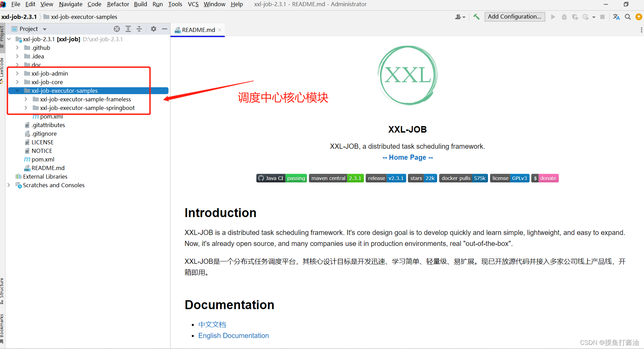This screenshot has width=644, height=349.
Task: Open run profiler dropdown arrow
Action: [594, 17]
